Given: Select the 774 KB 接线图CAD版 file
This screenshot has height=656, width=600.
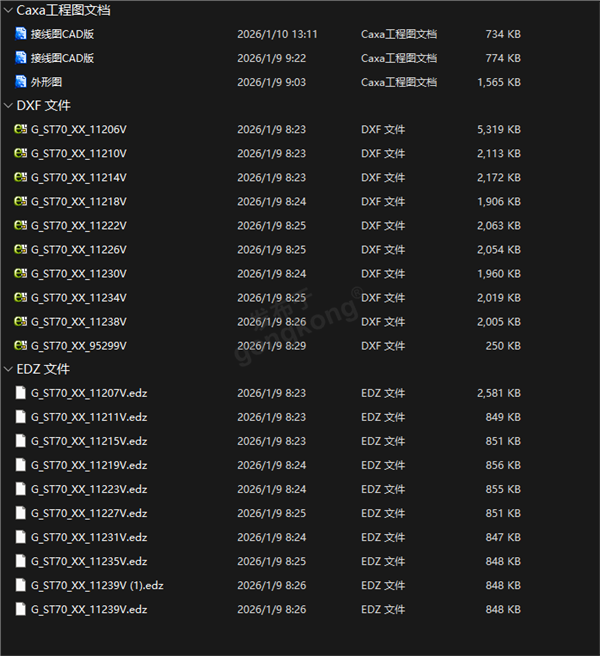Looking at the screenshot, I should click(62, 58).
